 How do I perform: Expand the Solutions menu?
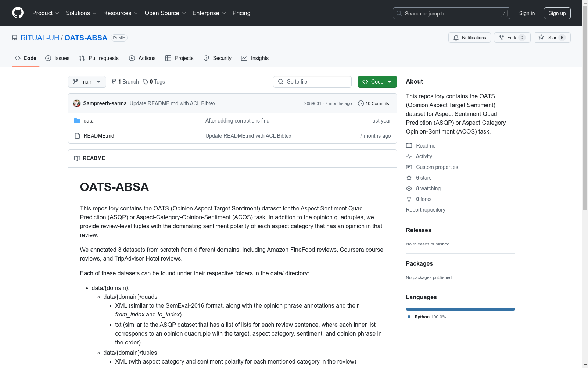81,13
